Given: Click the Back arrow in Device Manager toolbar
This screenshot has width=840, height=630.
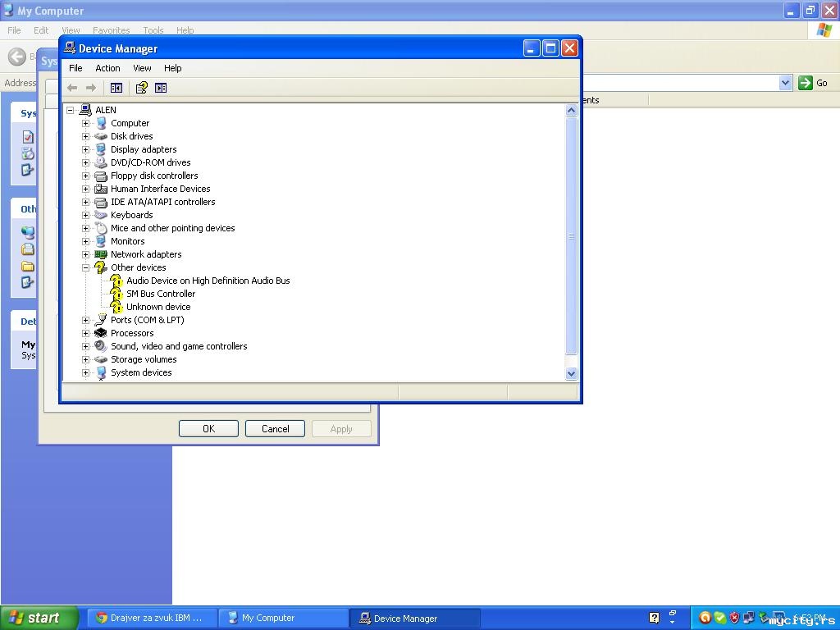Looking at the screenshot, I should click(72, 88).
